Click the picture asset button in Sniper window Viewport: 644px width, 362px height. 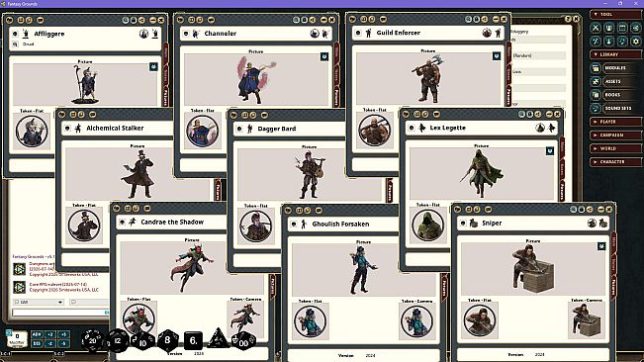pos(601,246)
